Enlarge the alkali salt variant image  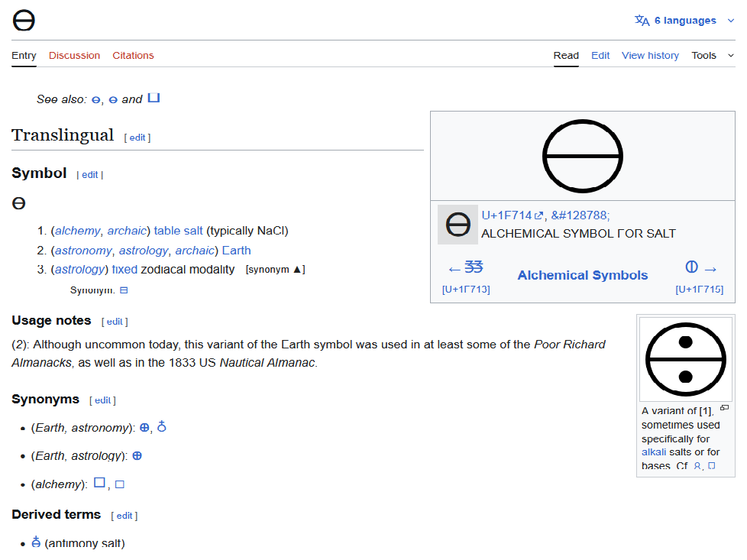coord(724,408)
